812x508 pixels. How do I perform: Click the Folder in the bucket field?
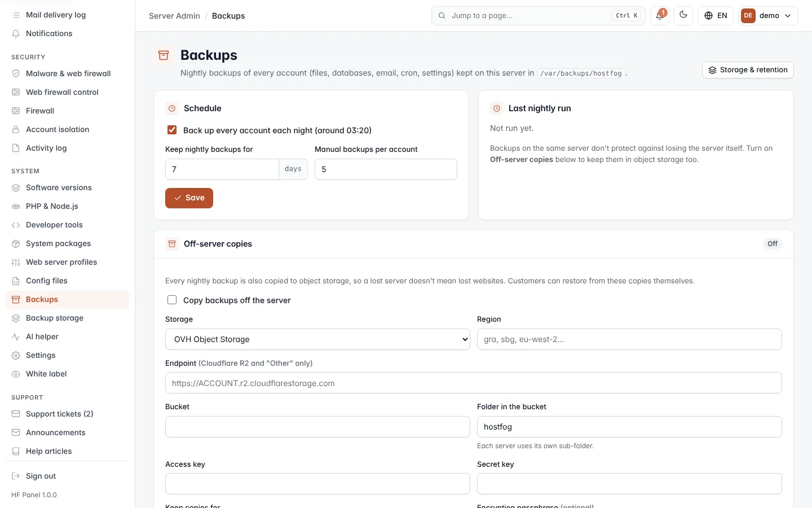click(x=629, y=427)
